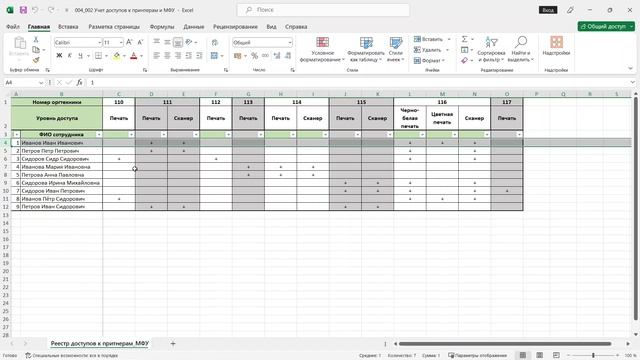Switch to Разметка страницы tab
640x360 pixels.
[114, 27]
